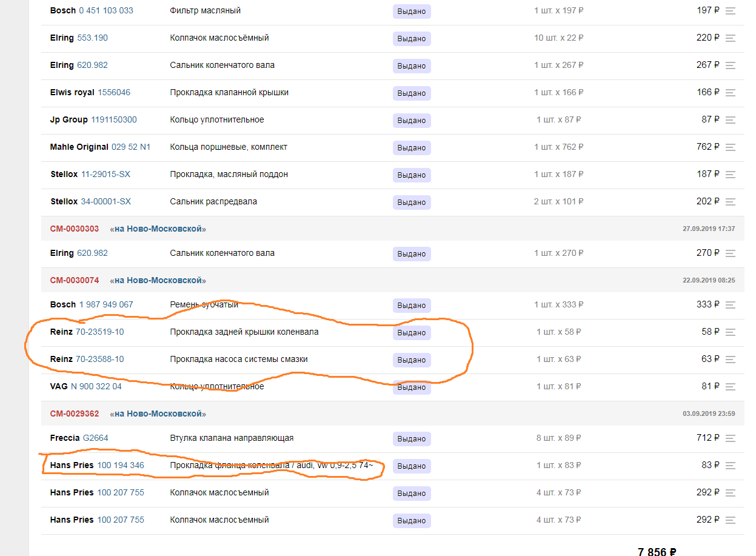Open row menu icon for Hans Pries 100 194 346

point(731,466)
